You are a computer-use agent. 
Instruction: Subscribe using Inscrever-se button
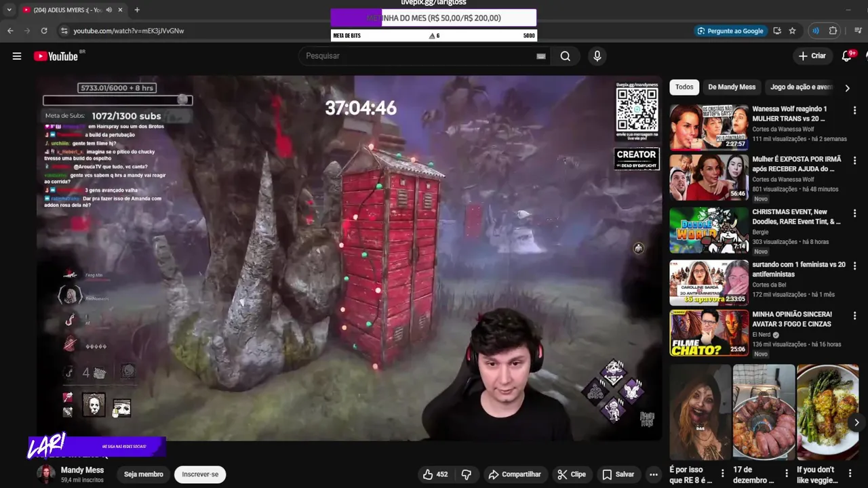tap(200, 474)
